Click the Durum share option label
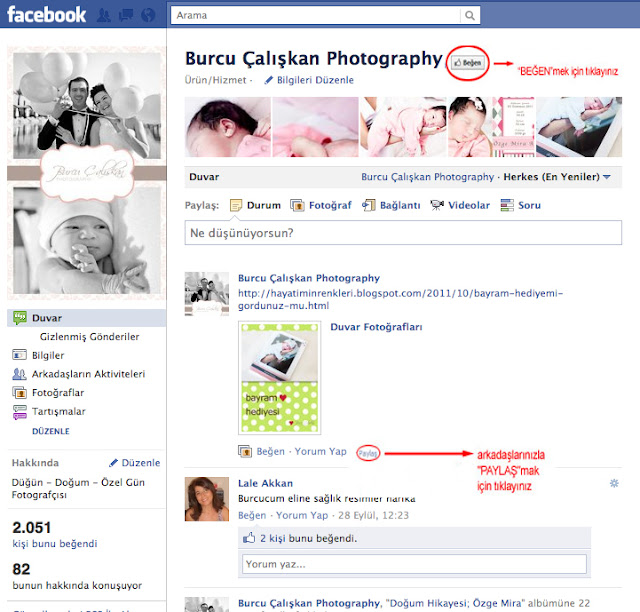 click(x=264, y=205)
